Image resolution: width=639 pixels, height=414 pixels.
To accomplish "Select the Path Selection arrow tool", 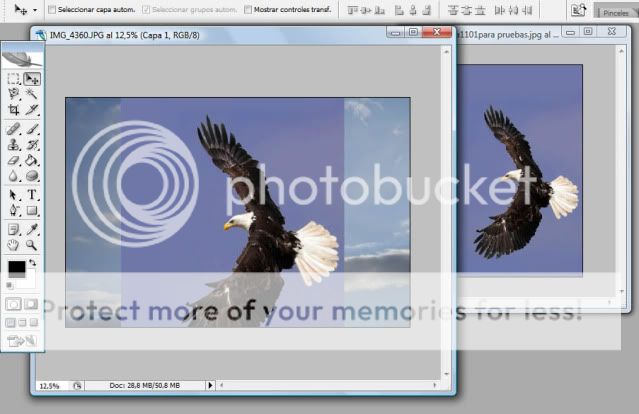I will (x=13, y=195).
